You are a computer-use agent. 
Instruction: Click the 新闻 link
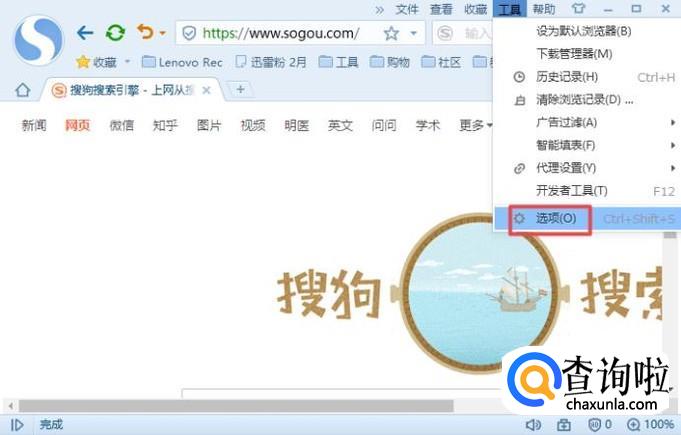click(x=34, y=125)
